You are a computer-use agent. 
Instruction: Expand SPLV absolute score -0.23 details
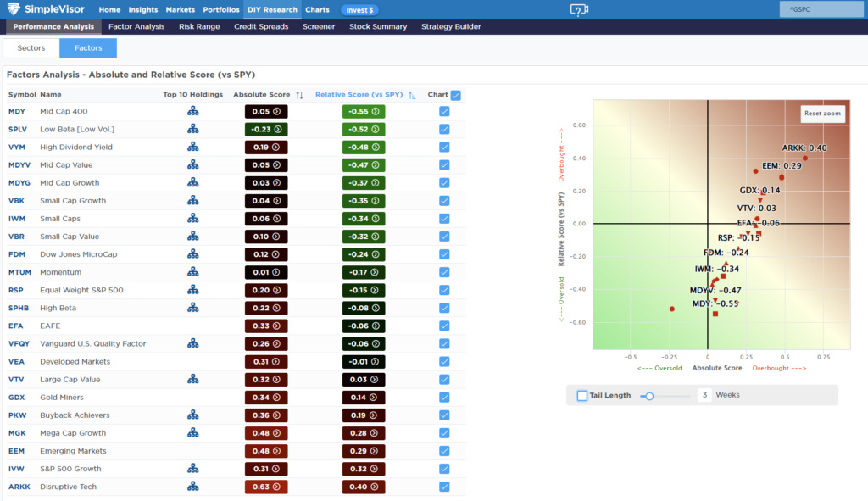[266, 129]
